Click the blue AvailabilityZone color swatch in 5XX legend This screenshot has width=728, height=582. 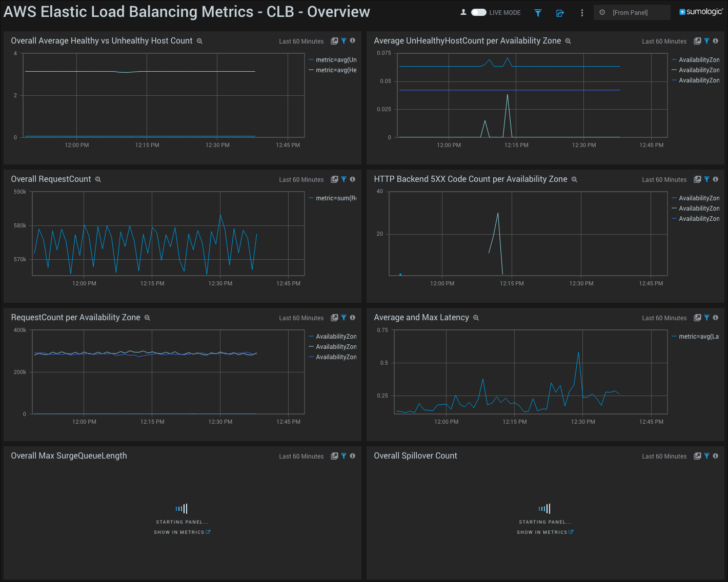point(674,218)
